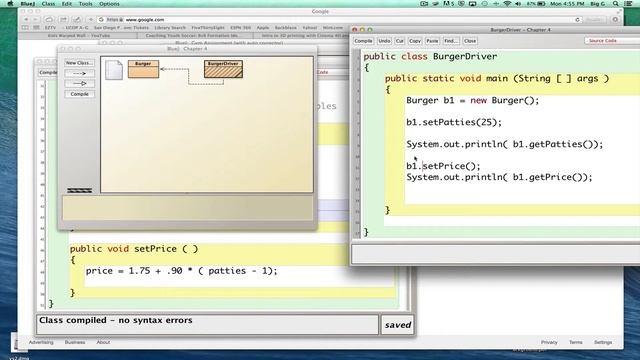Click 'Class compiled - no syntax errors' message
This screenshot has height=360, width=640.
coord(116,320)
